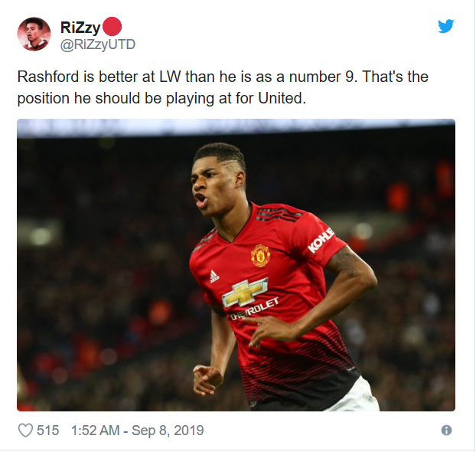
Task: Click the Twitter bird logo
Action: [x=445, y=26]
